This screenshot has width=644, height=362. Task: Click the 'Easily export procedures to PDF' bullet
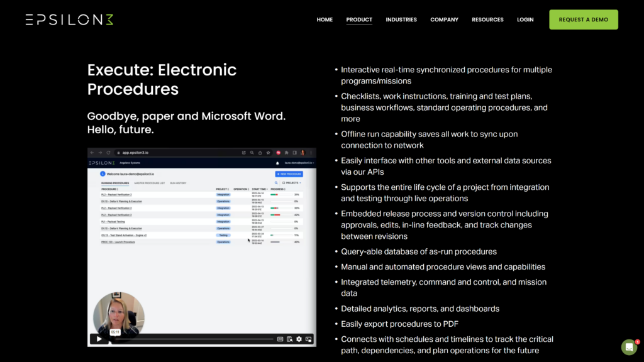click(x=399, y=324)
